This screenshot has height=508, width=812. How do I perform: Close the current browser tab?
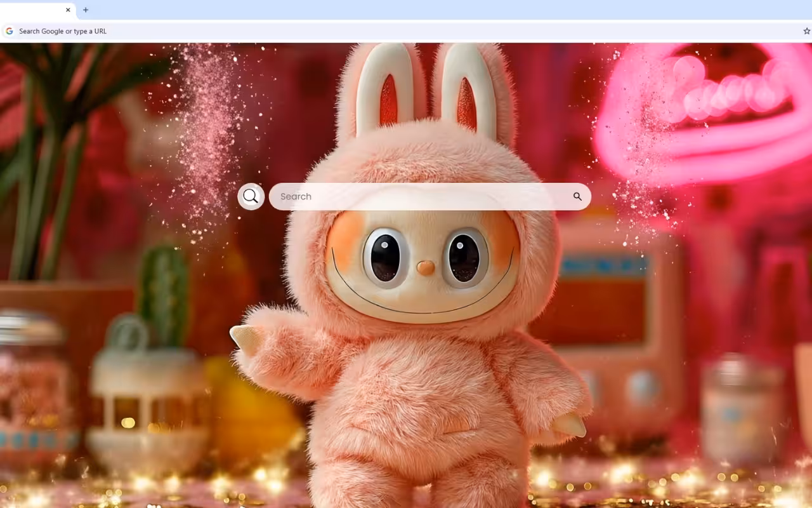click(68, 10)
